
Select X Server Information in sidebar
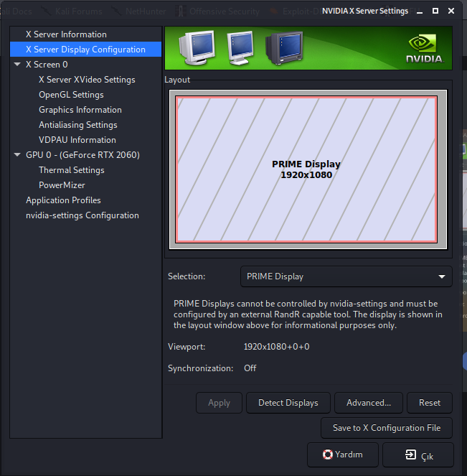pyautogui.click(x=66, y=34)
